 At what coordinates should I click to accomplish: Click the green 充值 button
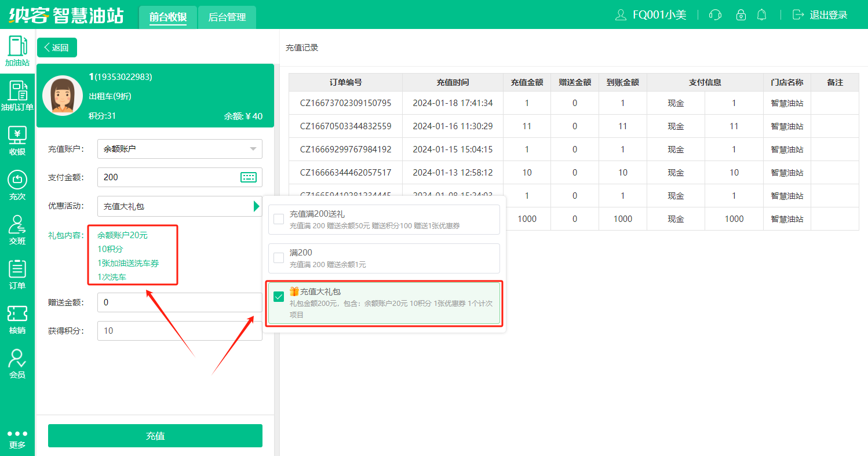click(x=155, y=436)
